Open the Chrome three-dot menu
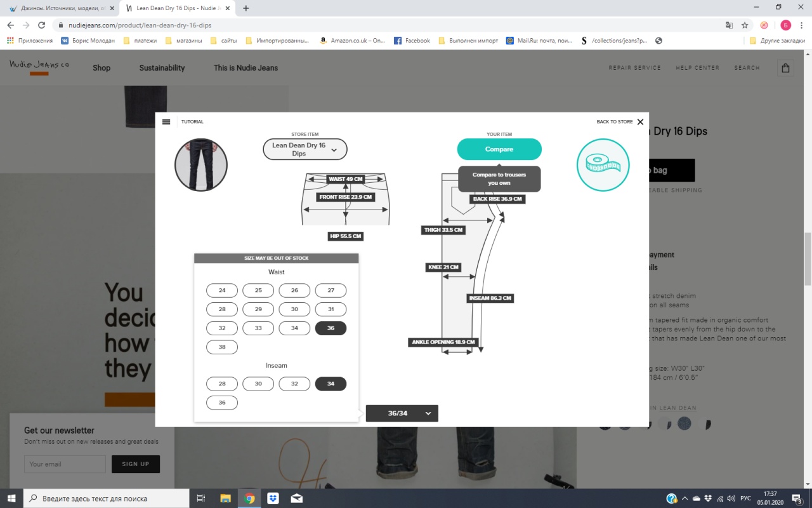Screen dimensions: 812x508 pyautogui.click(x=801, y=25)
